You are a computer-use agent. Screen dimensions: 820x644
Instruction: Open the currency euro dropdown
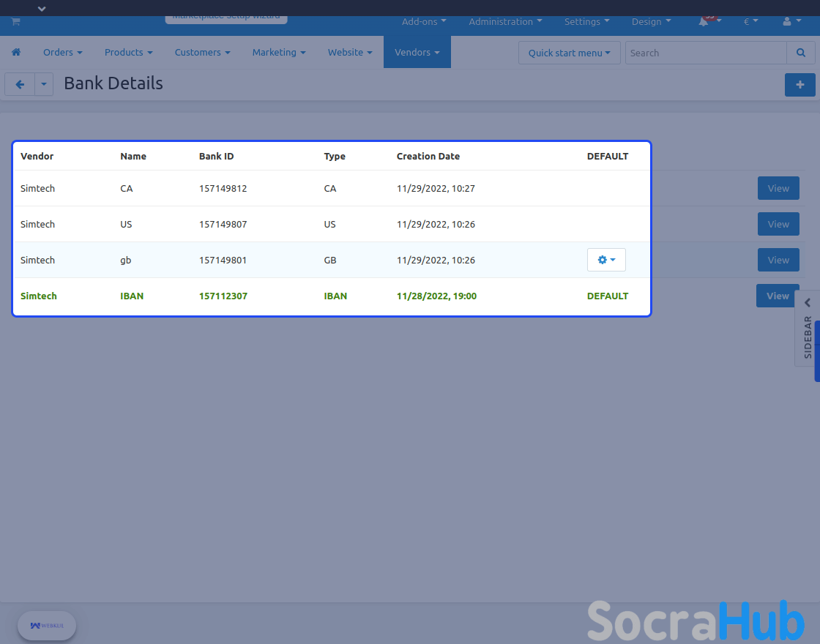750,22
